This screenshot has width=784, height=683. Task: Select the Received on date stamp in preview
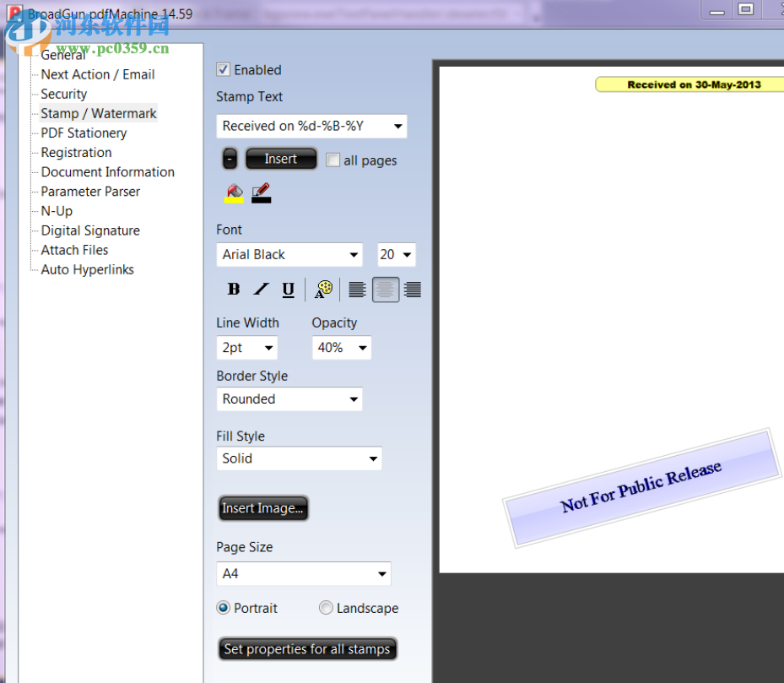689,84
